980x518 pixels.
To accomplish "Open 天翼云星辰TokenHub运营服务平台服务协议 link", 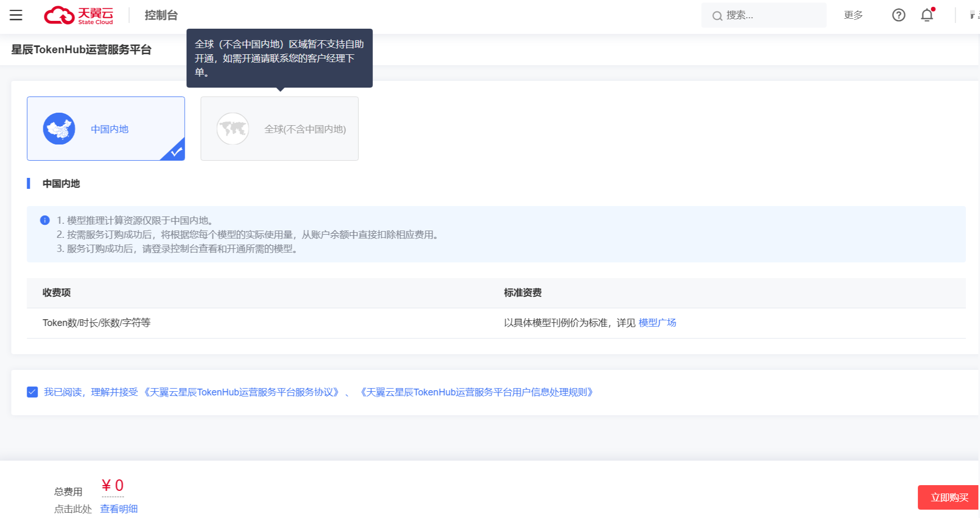I will [241, 392].
